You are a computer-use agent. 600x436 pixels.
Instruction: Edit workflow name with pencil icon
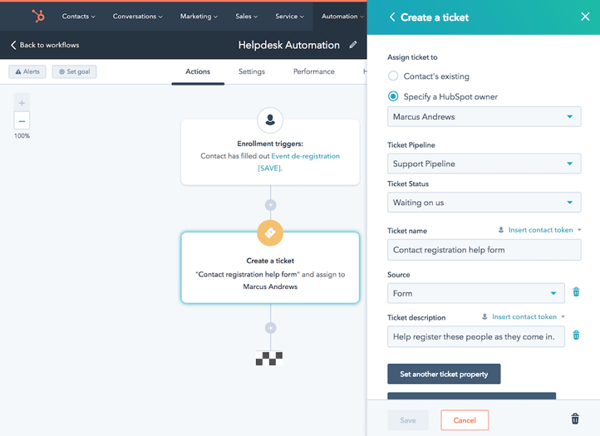(x=353, y=45)
